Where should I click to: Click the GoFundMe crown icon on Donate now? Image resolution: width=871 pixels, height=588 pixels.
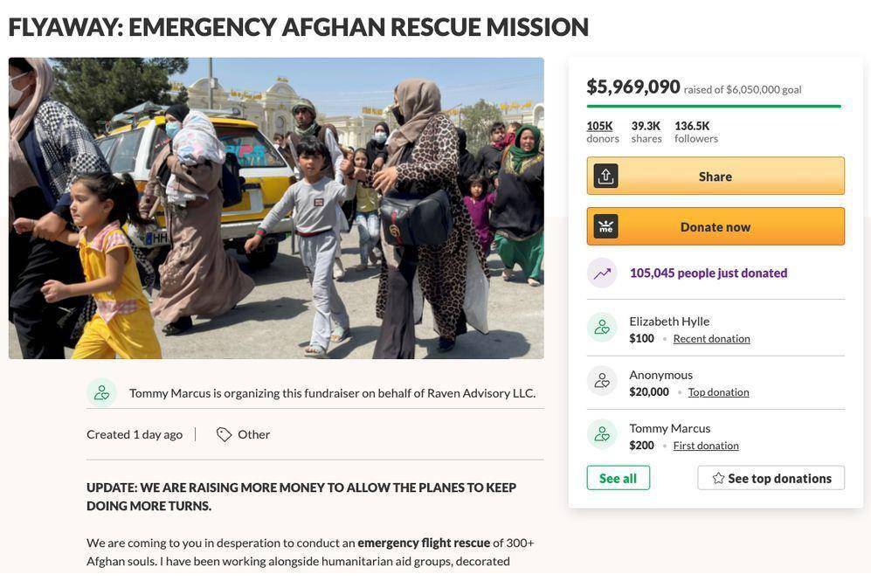(605, 227)
